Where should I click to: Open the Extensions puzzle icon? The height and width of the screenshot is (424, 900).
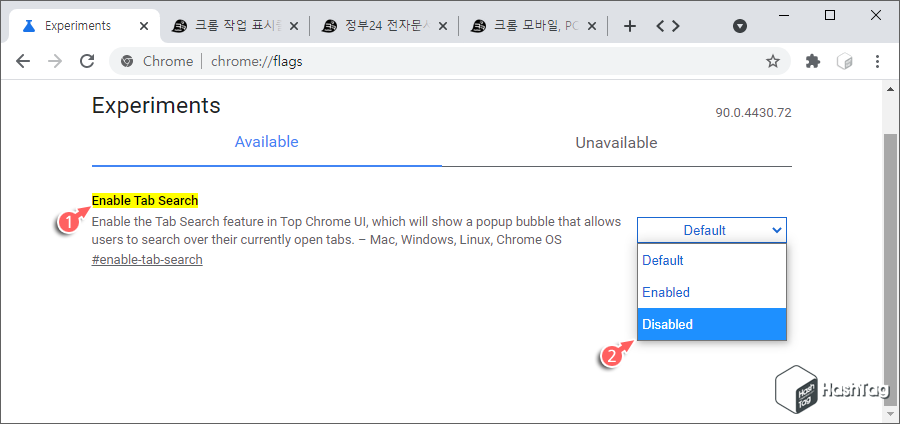(x=813, y=61)
